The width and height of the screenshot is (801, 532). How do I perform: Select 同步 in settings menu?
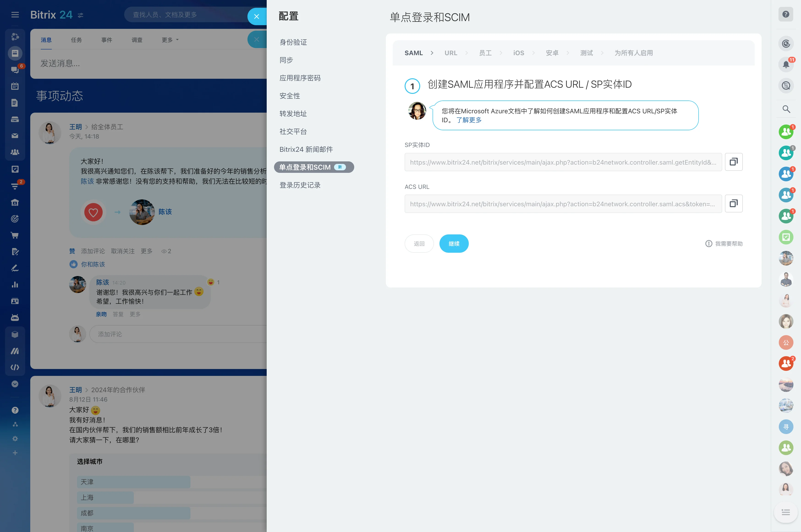pyautogui.click(x=286, y=60)
